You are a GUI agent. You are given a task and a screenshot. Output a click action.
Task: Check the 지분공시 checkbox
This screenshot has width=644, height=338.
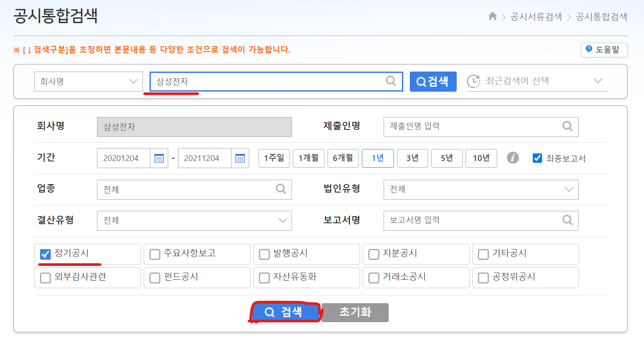pos(373,254)
